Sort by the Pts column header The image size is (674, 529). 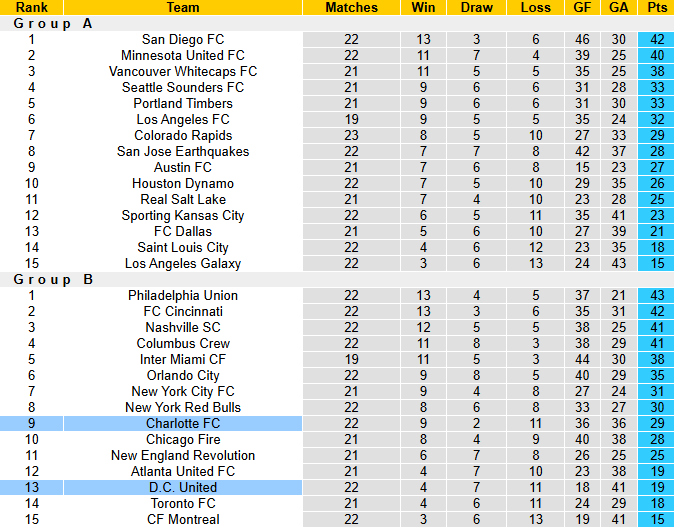tap(657, 7)
